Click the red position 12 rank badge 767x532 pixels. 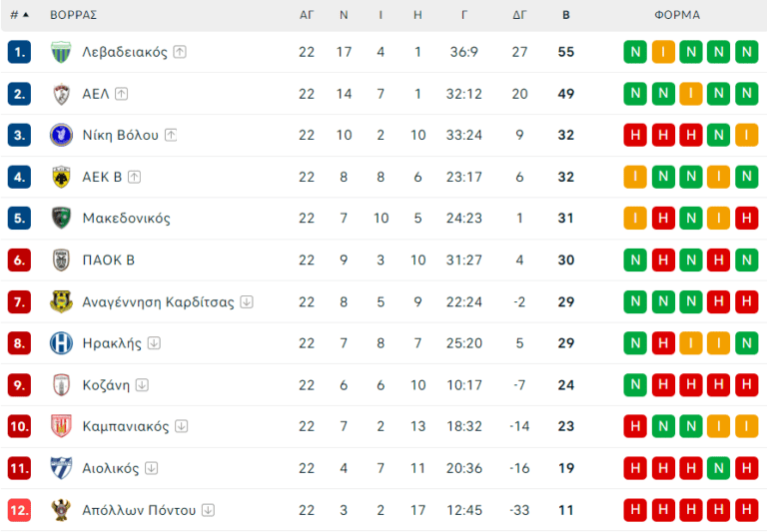pos(20,510)
